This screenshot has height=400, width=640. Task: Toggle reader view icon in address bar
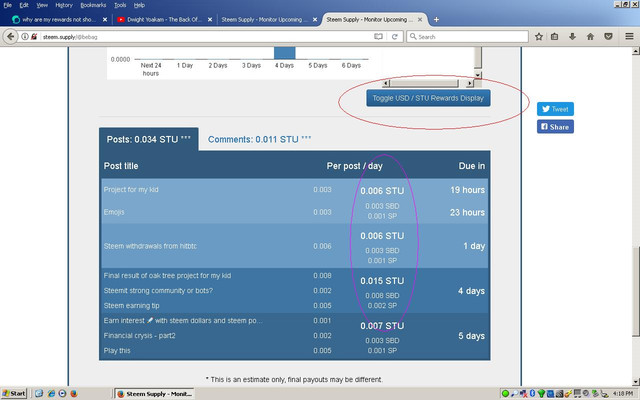point(378,37)
